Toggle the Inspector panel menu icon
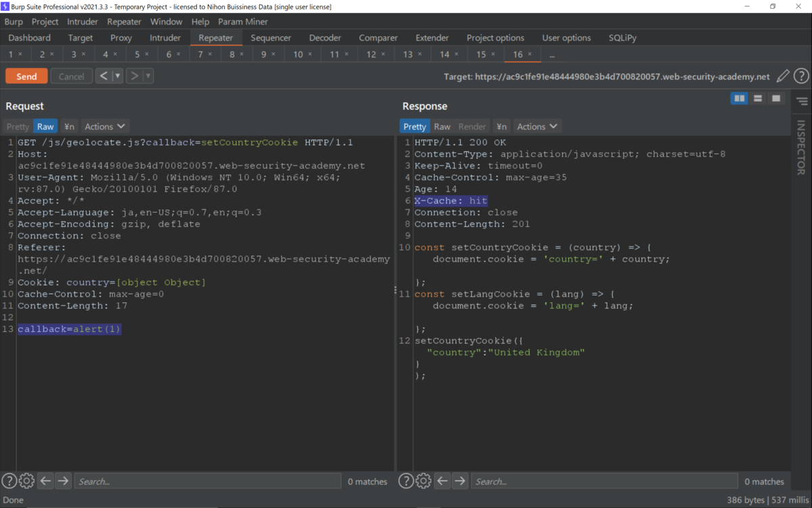This screenshot has width=812, height=508. click(x=802, y=102)
